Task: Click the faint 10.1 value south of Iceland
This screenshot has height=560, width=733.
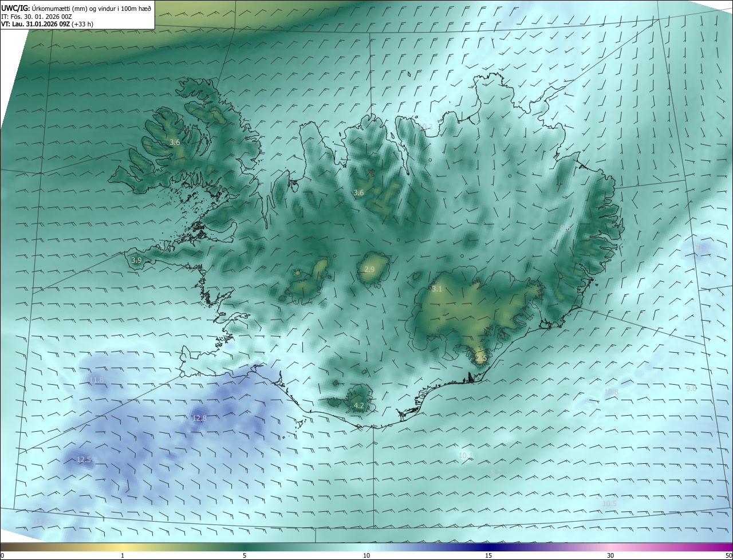Action: 466,456
